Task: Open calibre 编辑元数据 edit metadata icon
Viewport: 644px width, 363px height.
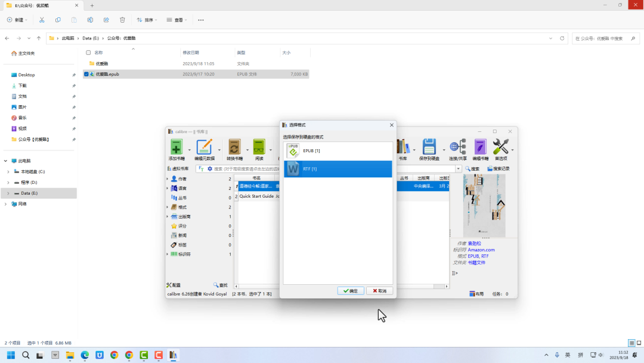Action: click(204, 150)
